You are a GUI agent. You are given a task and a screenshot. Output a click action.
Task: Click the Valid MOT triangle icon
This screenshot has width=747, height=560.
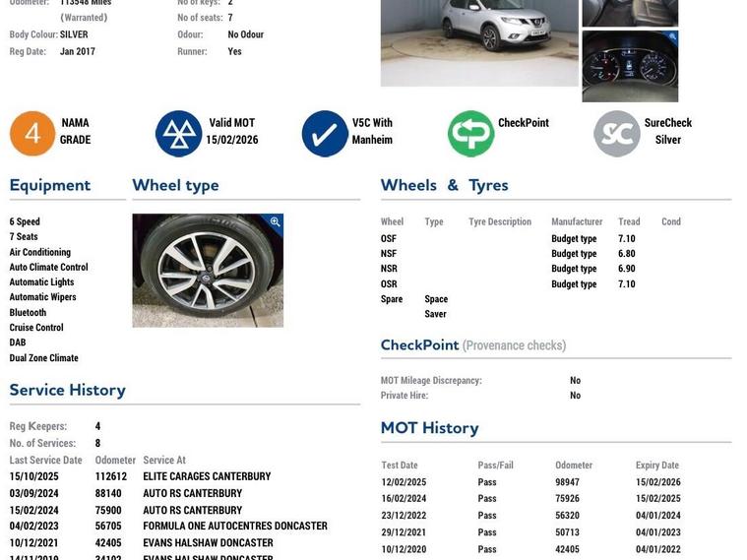coord(178,133)
